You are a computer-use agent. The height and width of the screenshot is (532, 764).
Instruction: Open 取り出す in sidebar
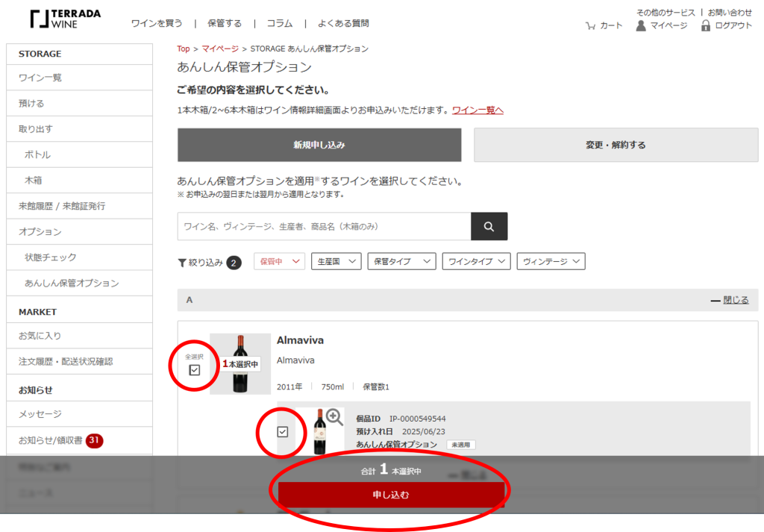[x=79, y=129]
